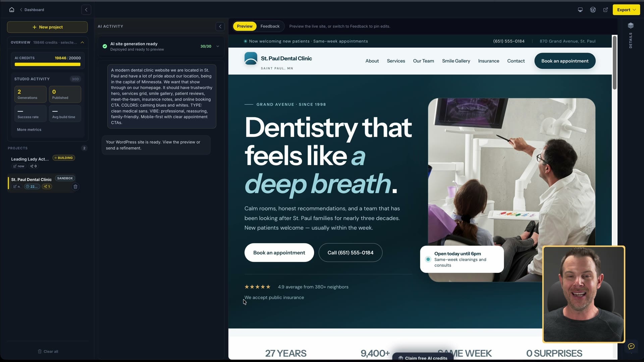The width and height of the screenshot is (644, 362).
Task: Open About in the site navigation
Action: point(372,61)
